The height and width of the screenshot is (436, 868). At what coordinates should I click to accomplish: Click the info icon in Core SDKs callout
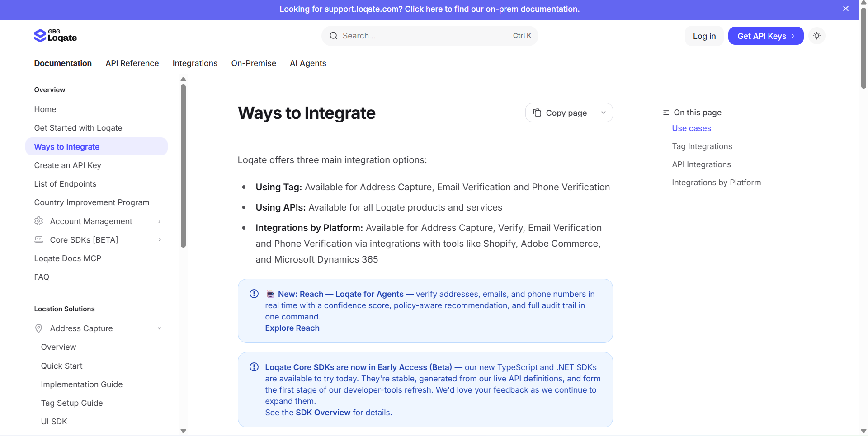click(254, 367)
